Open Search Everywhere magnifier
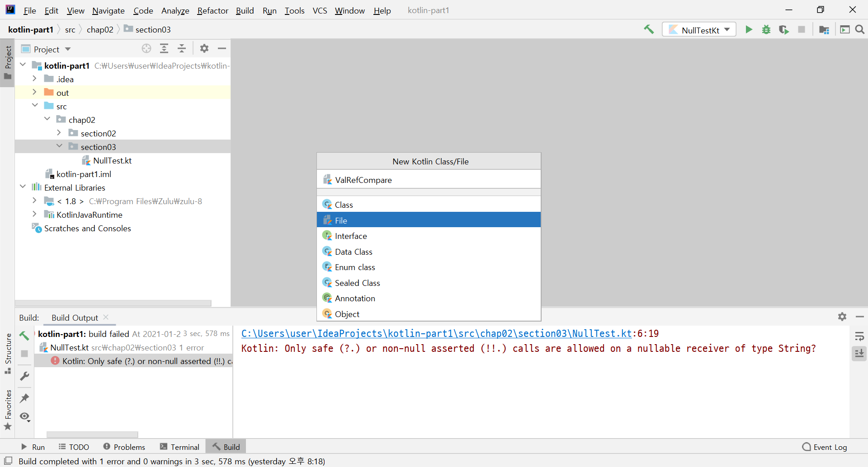Screen dimensions: 868x467 (860, 29)
